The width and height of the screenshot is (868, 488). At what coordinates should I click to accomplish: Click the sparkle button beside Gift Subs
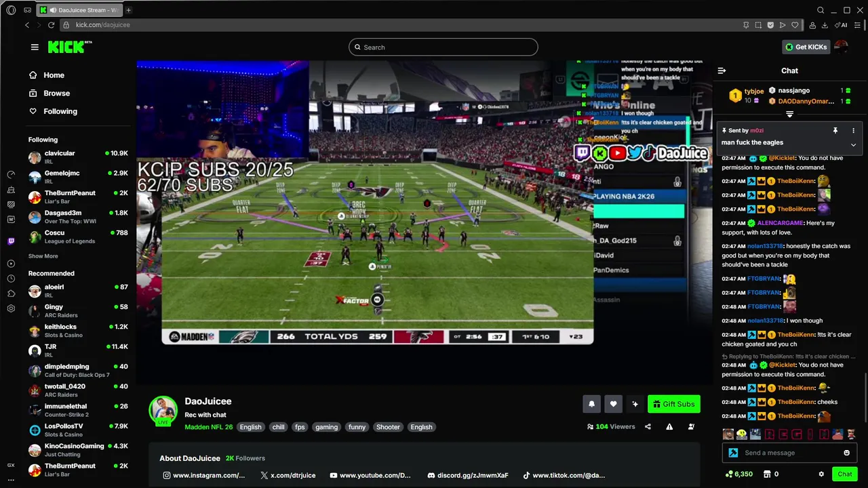click(x=635, y=404)
